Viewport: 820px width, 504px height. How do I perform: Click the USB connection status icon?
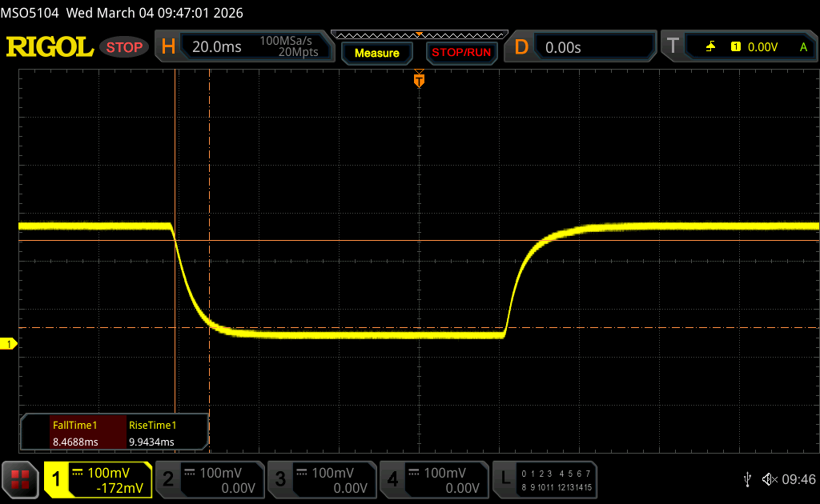point(747,479)
